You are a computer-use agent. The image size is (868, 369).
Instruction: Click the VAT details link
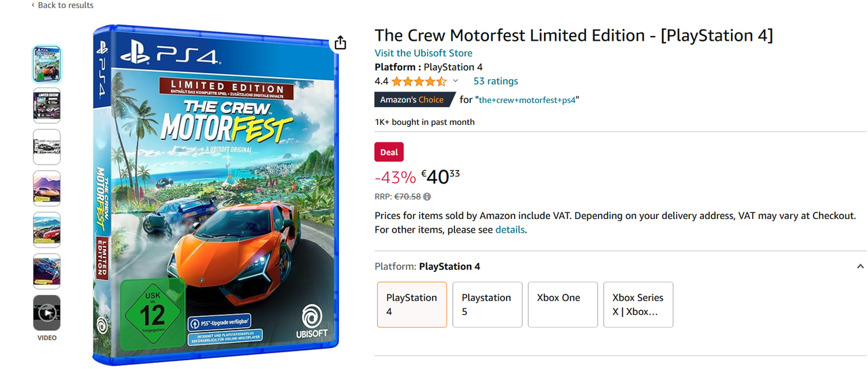[x=510, y=229]
